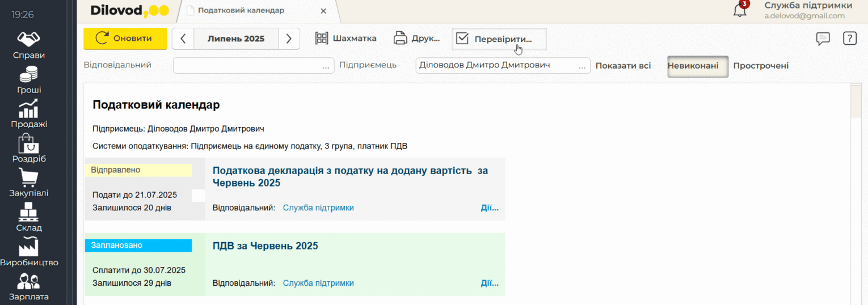The width and height of the screenshot is (868, 305).
Task: Go to the previous month
Action: (x=183, y=39)
